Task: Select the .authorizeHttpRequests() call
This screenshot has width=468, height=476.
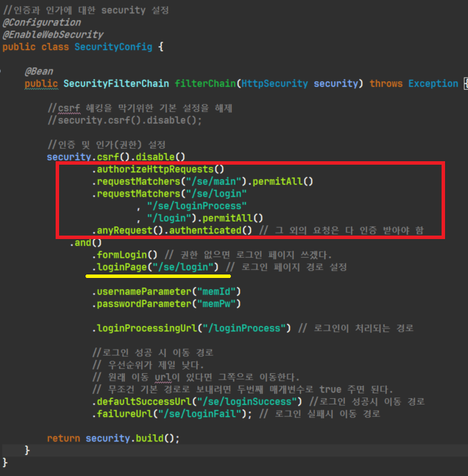Action: coord(158,169)
